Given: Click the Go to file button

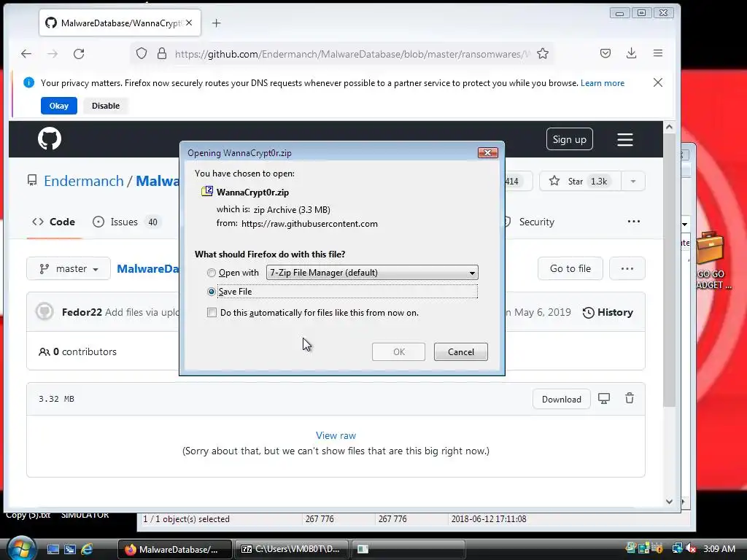Looking at the screenshot, I should 570,268.
